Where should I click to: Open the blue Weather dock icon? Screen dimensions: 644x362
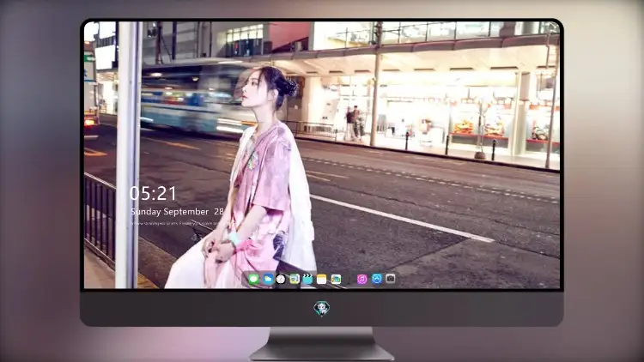coord(268,279)
